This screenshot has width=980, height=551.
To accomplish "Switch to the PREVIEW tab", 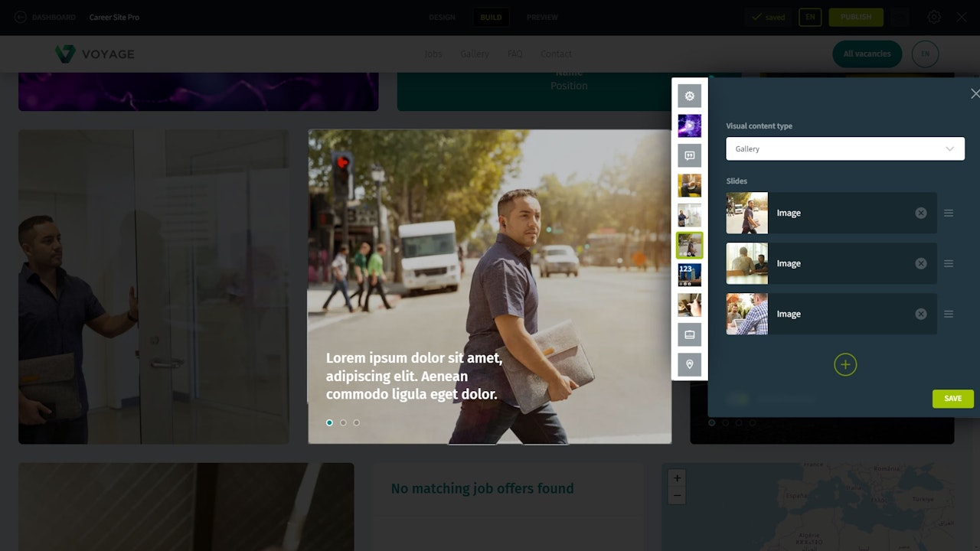I will [x=542, y=17].
